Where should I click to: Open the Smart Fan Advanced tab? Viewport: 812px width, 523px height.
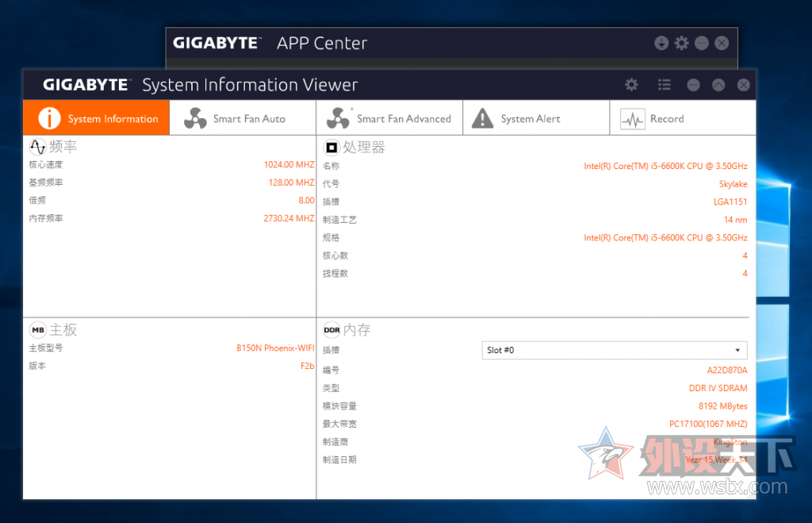(389, 118)
